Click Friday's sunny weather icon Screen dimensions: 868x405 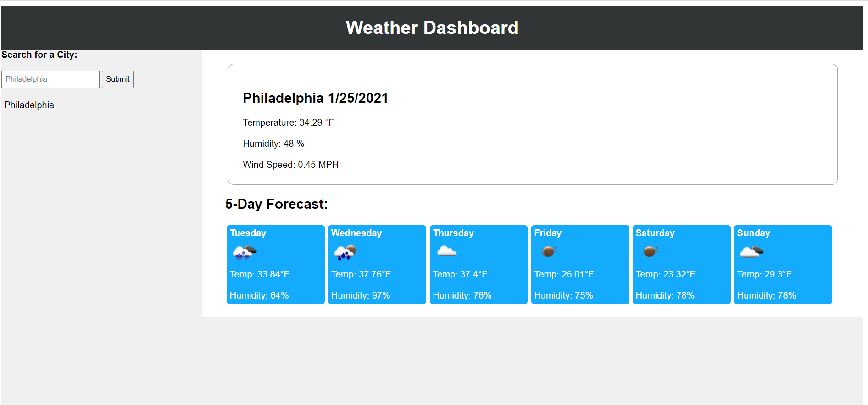(x=549, y=251)
